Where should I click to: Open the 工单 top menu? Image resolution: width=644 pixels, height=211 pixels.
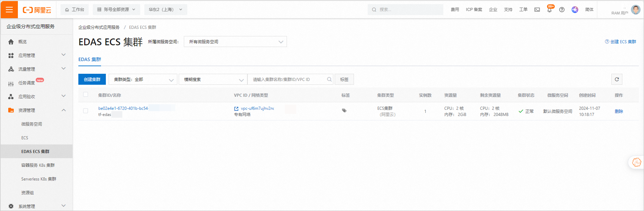coord(523,10)
